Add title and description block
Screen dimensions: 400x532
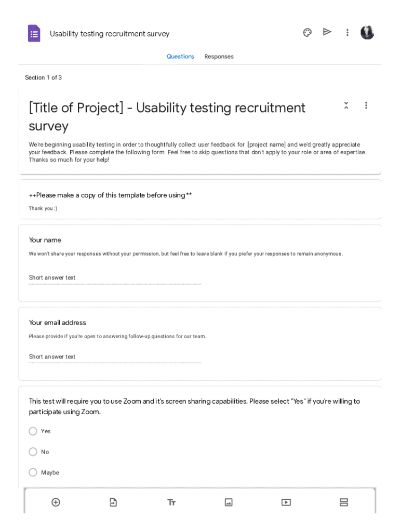tap(171, 502)
